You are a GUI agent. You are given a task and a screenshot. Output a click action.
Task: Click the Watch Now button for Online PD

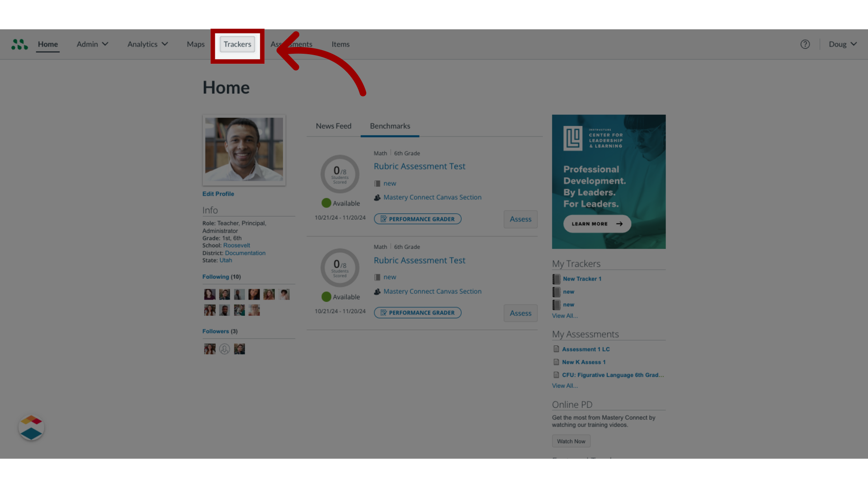(x=571, y=441)
